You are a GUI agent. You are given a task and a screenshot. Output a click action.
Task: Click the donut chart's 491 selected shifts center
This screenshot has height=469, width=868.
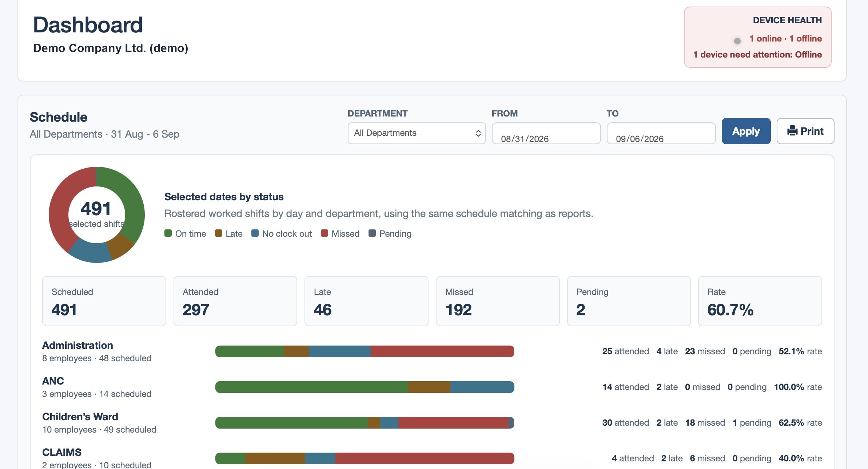tap(96, 214)
